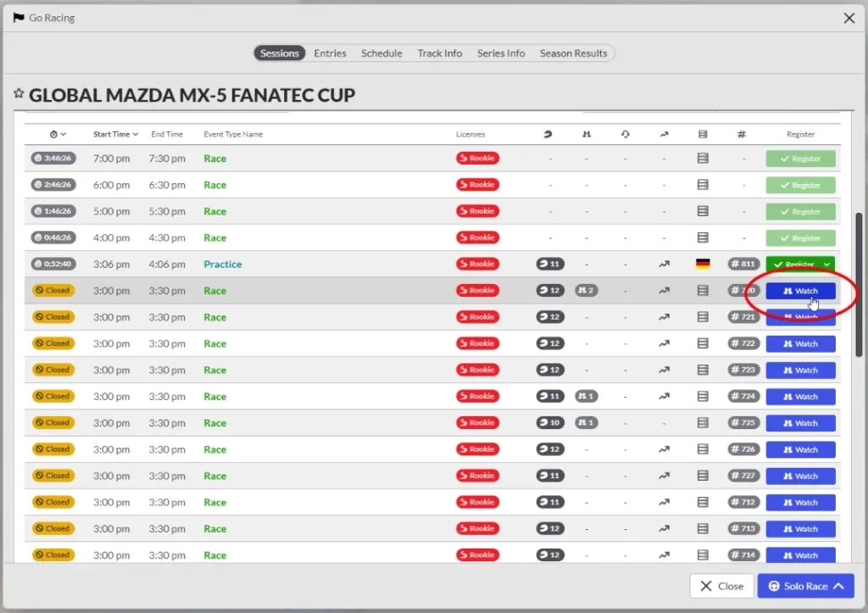The image size is (868, 613).
Task: Watch race session #722
Action: coord(800,343)
